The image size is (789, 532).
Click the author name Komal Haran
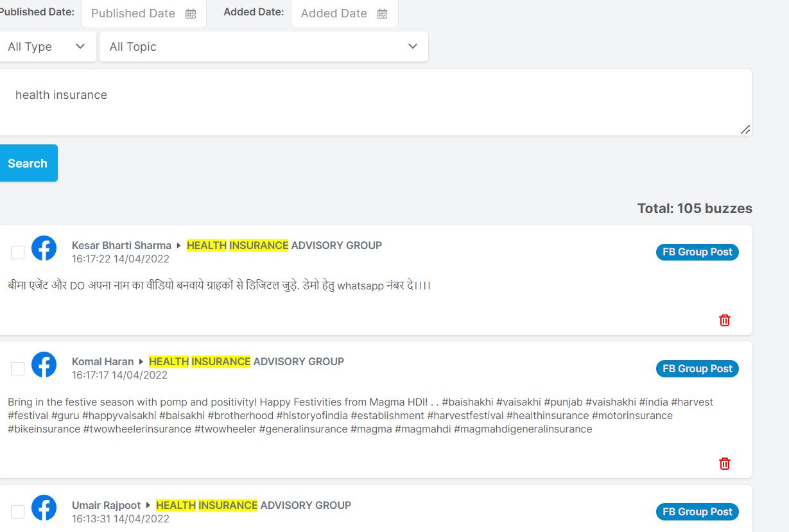pos(103,361)
